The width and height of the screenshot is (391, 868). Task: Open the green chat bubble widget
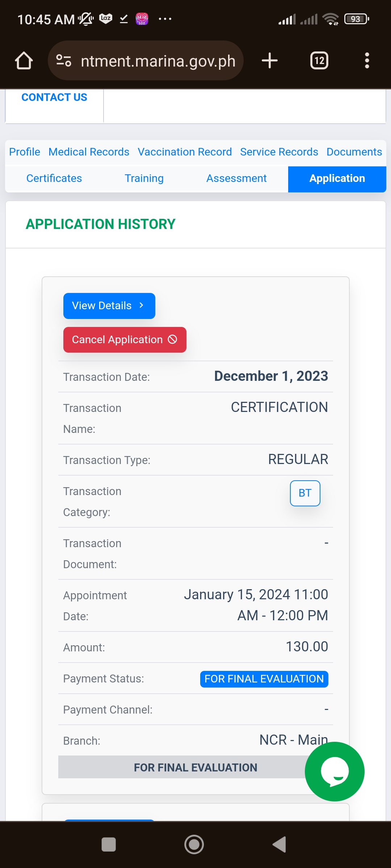[335, 771]
